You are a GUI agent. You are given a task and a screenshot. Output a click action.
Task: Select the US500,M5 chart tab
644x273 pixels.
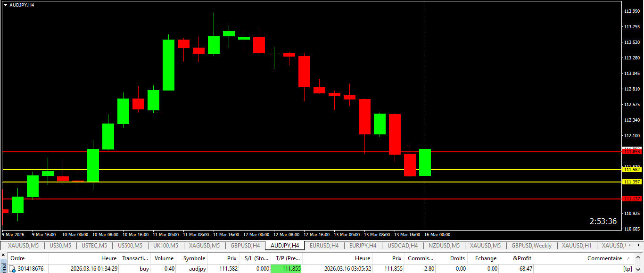point(130,246)
